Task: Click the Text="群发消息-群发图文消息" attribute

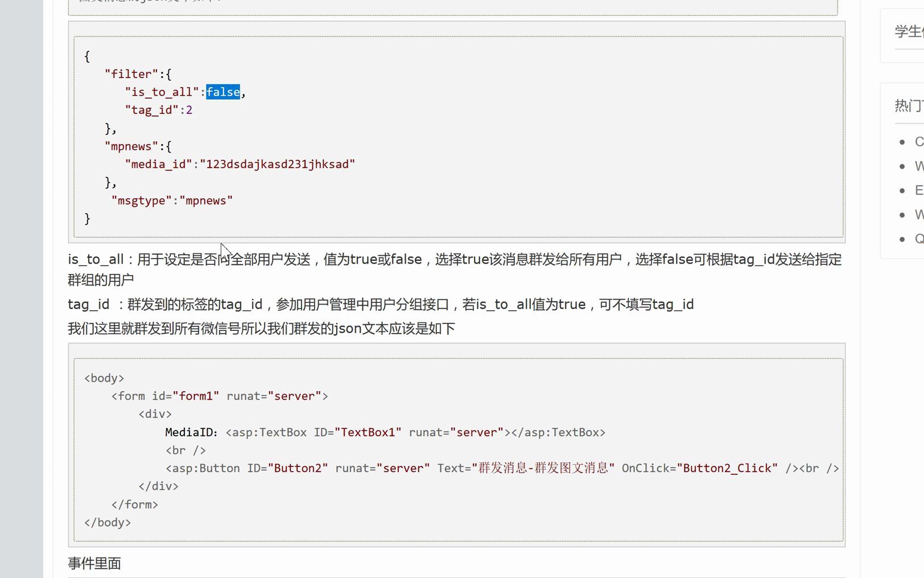Action: pos(526,468)
